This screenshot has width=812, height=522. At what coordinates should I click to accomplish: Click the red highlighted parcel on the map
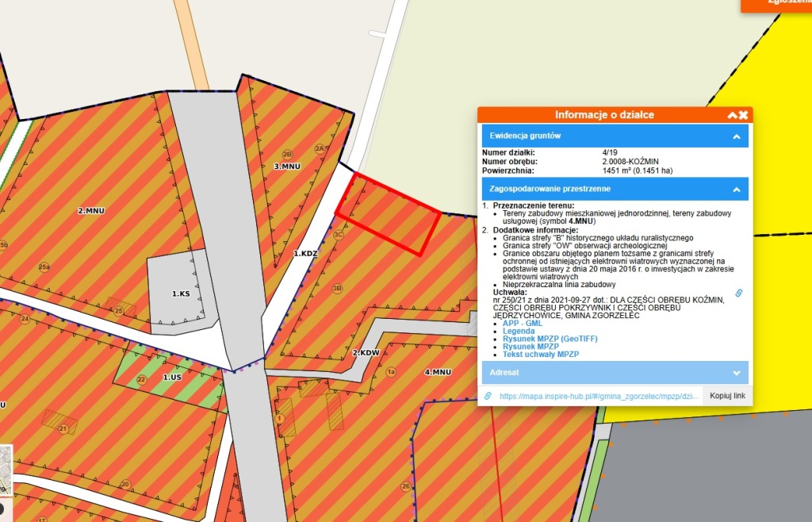tap(388, 213)
